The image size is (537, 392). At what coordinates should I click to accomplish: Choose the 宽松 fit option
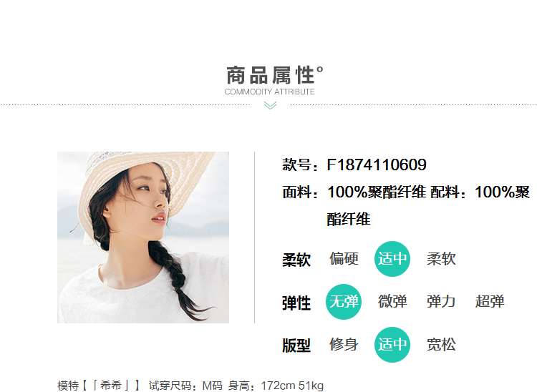[441, 345]
